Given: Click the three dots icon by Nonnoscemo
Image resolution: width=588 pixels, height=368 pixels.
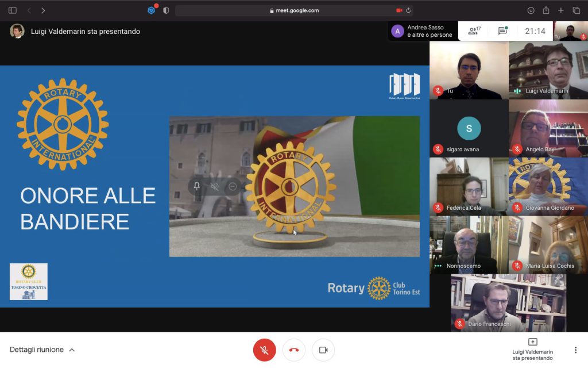Looking at the screenshot, I should 438,266.
